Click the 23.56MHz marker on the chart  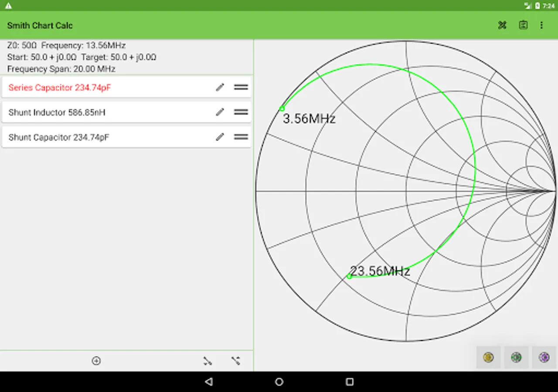point(349,276)
